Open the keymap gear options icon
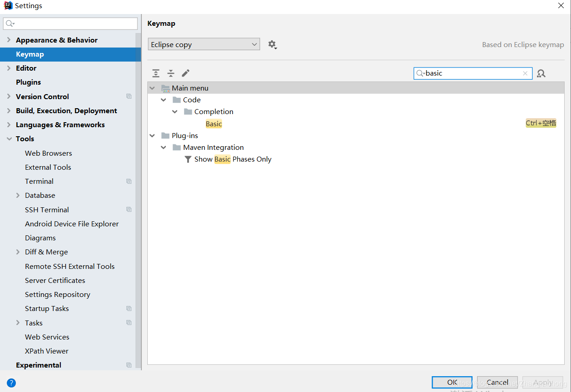The height and width of the screenshot is (392, 571). point(272,44)
